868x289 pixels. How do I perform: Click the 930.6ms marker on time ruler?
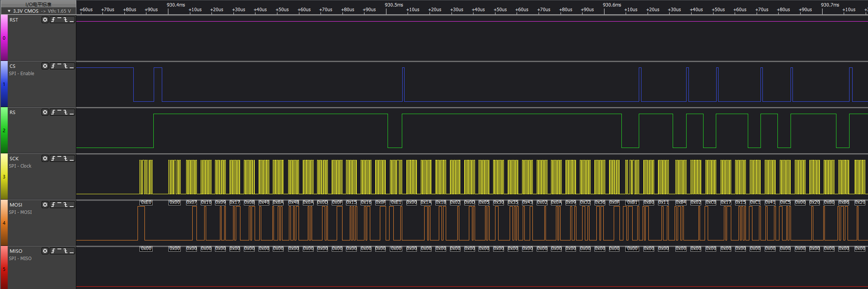(x=612, y=5)
